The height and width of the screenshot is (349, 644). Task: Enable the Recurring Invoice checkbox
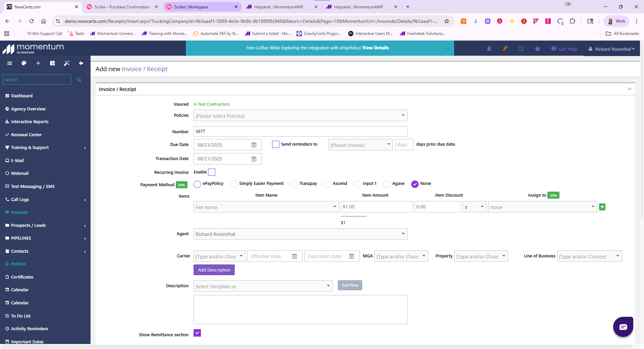click(x=212, y=172)
